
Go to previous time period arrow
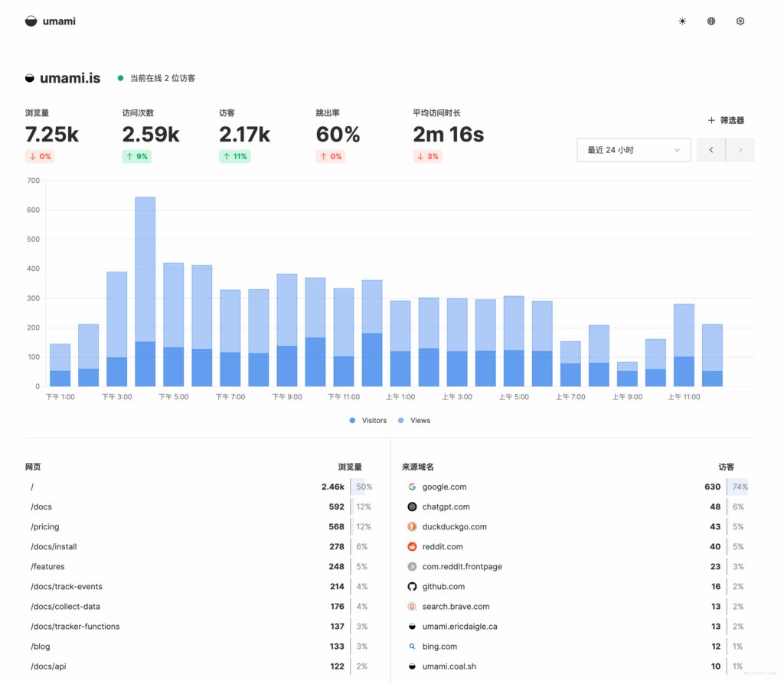[711, 150]
